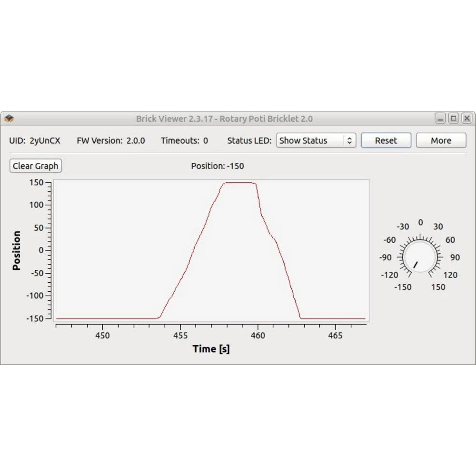Open the Status LED dropdown

coord(316,140)
